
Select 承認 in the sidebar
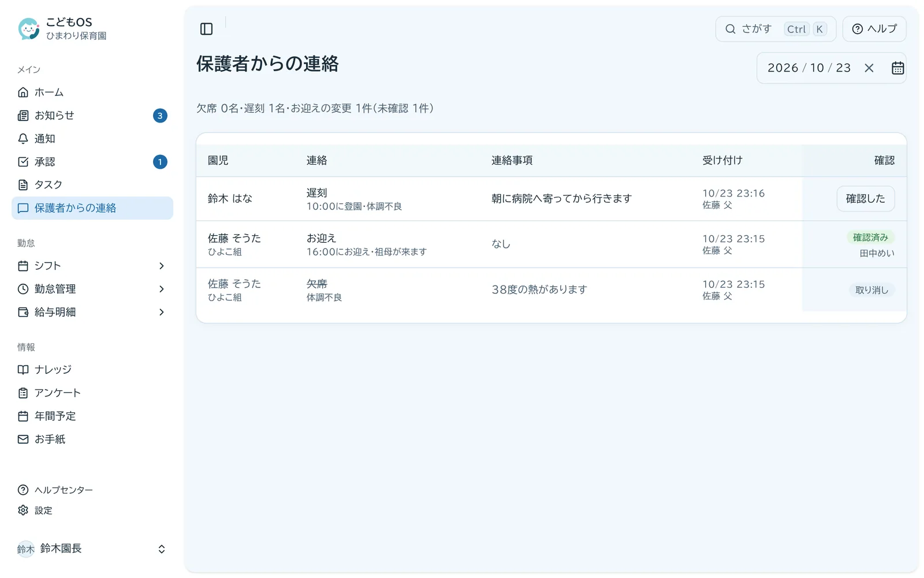point(92,162)
